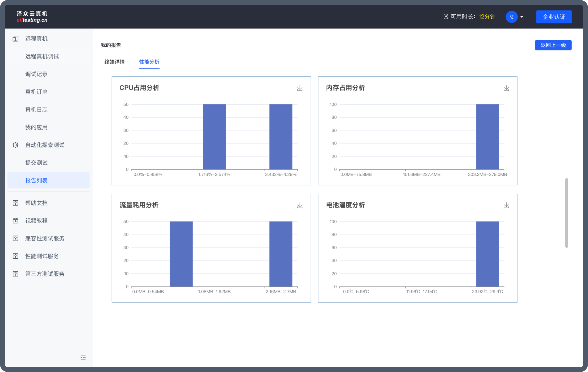
Task: Switch to the 终端详情 tab
Action: pyautogui.click(x=114, y=62)
